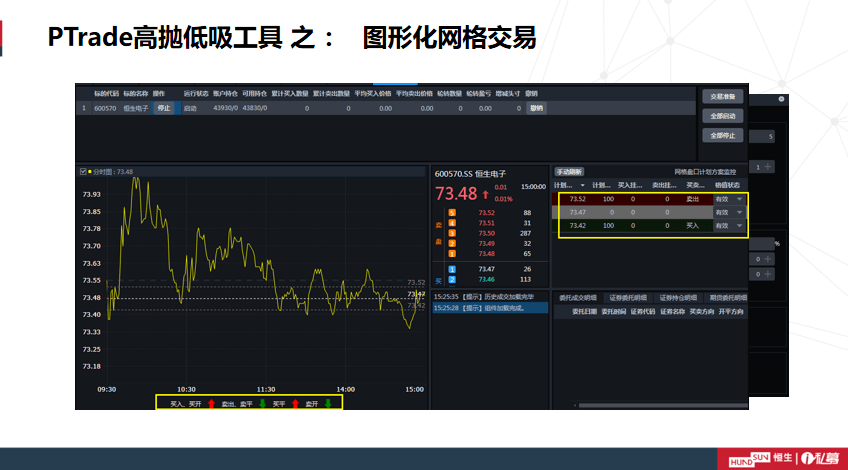
Task: Click the buy level 2 blue badge
Action: point(451,280)
